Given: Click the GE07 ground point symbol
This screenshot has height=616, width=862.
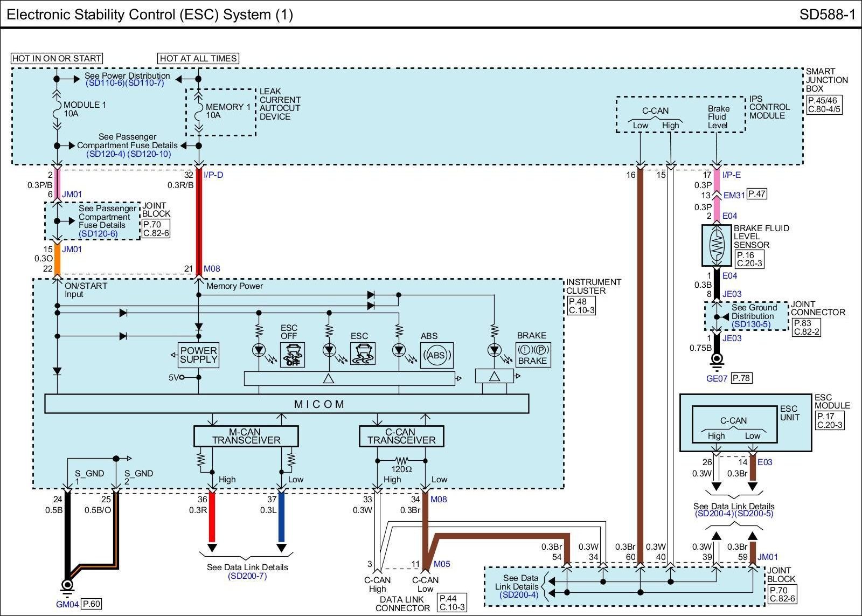Looking at the screenshot, I should click(717, 359).
